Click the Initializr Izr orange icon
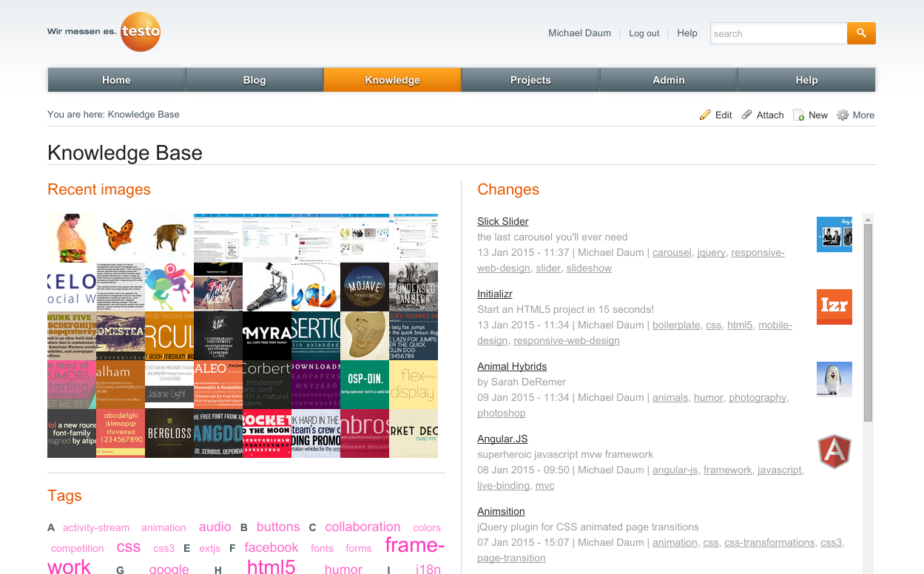 834,307
